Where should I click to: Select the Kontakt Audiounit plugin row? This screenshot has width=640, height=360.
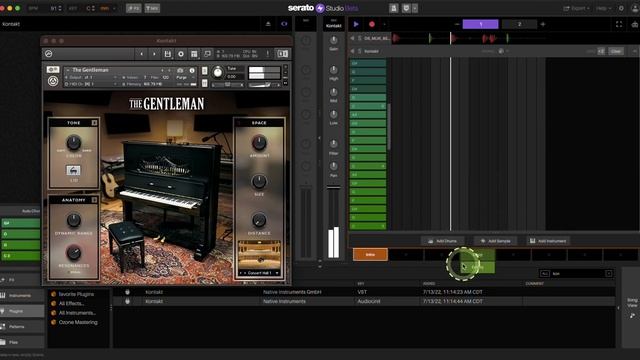tap(364, 301)
